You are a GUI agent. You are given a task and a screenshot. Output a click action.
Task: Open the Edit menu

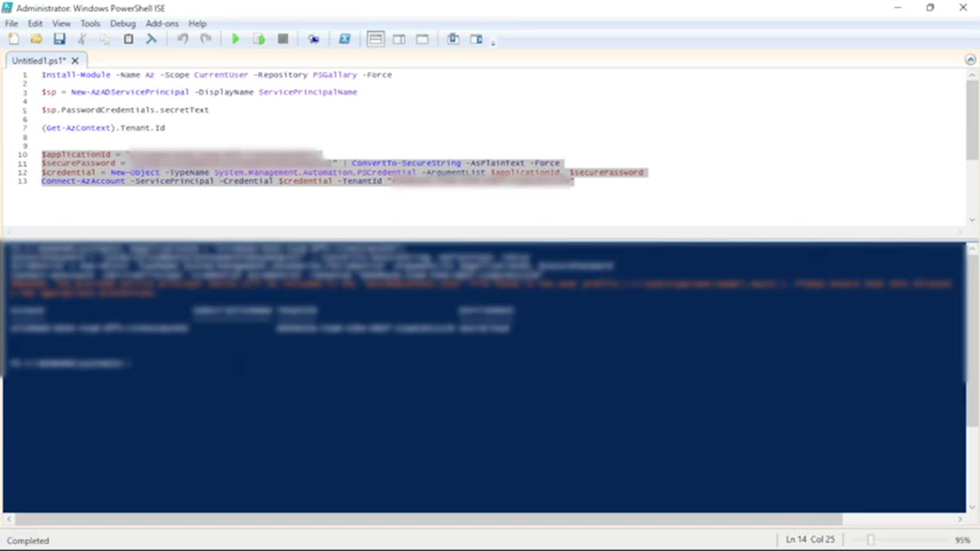(x=35, y=24)
